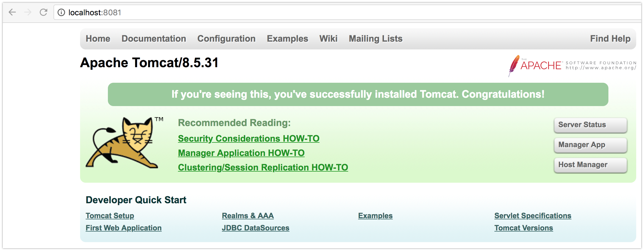The height and width of the screenshot is (251, 644).
Task: Reload the page with refresh icon
Action: [x=43, y=12]
